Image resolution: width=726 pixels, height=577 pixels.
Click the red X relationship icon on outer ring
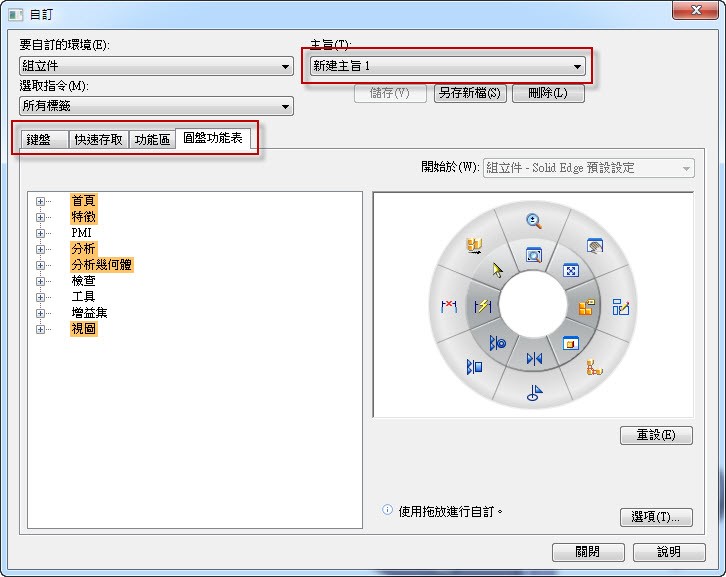(x=449, y=306)
